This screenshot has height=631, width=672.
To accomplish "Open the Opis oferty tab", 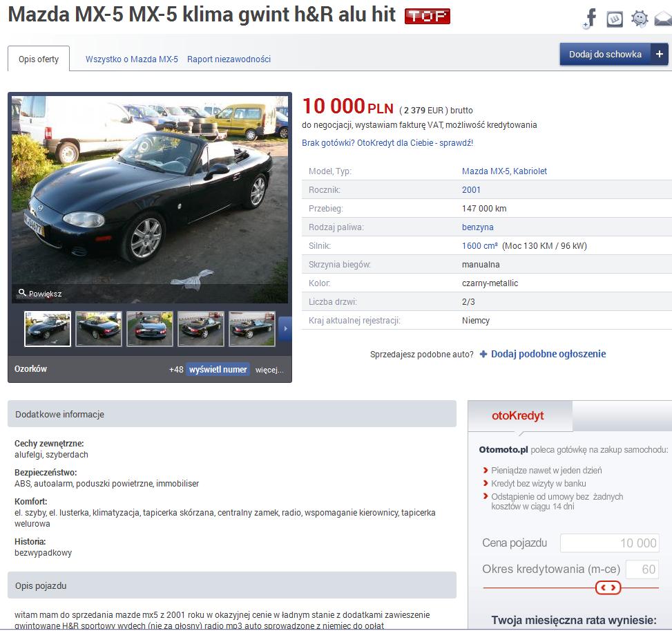I will pos(39,59).
